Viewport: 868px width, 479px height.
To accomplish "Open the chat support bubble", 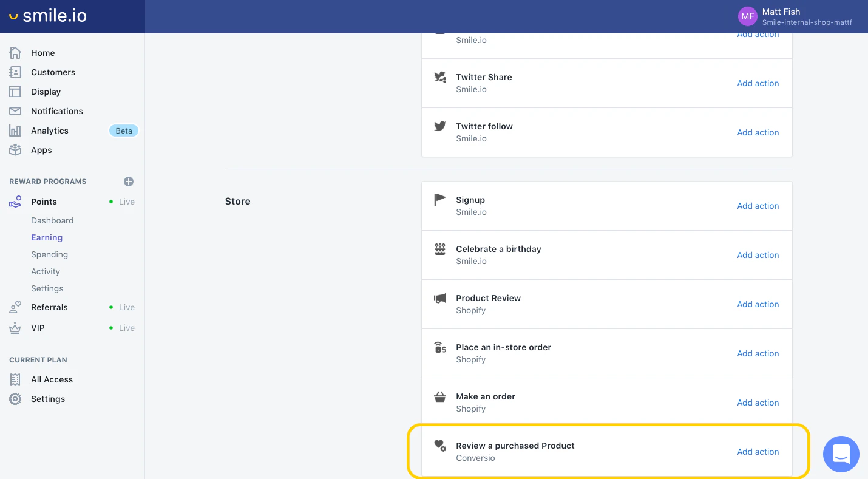I will click(x=841, y=454).
